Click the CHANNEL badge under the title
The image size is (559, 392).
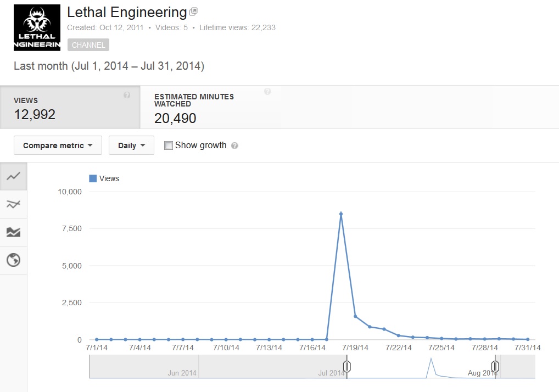pos(88,44)
